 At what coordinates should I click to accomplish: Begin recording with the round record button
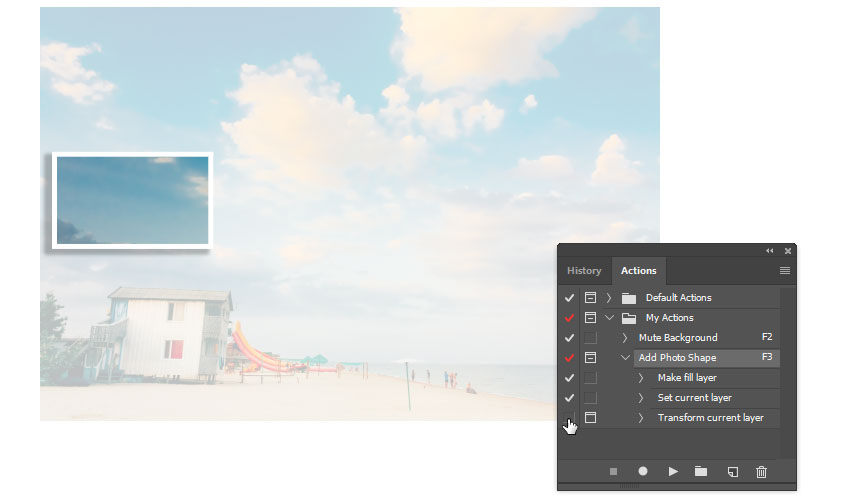coord(643,471)
